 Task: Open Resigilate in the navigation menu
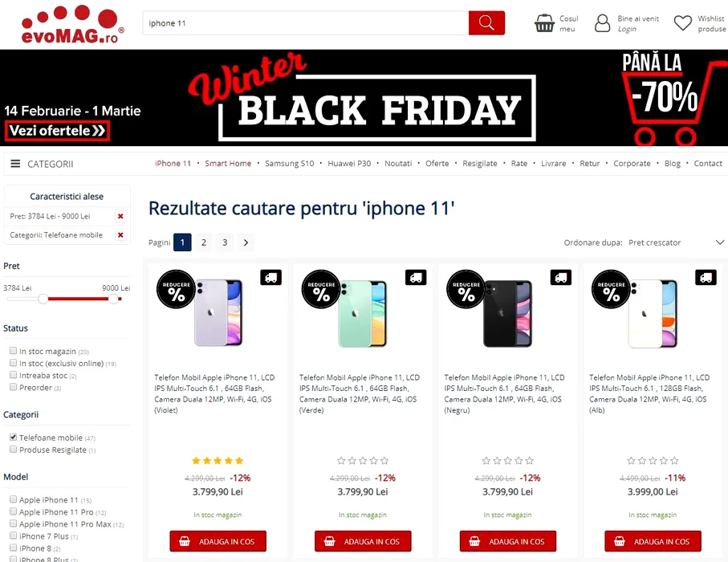coord(480,164)
